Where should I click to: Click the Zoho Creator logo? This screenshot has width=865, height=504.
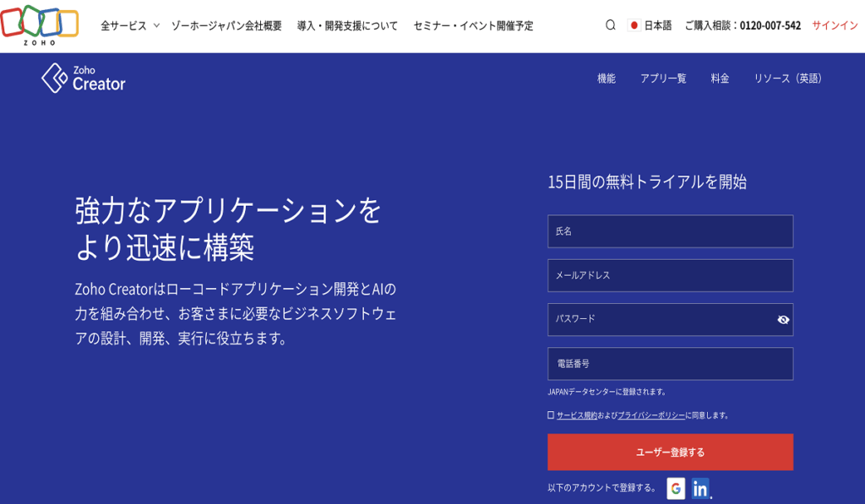click(84, 78)
